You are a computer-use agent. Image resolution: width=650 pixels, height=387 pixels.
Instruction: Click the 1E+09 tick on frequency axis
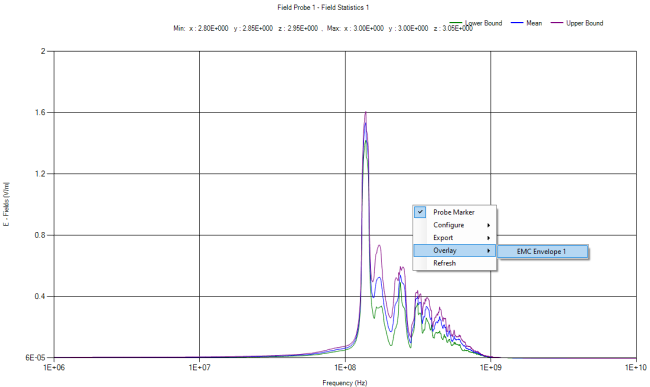(x=491, y=368)
